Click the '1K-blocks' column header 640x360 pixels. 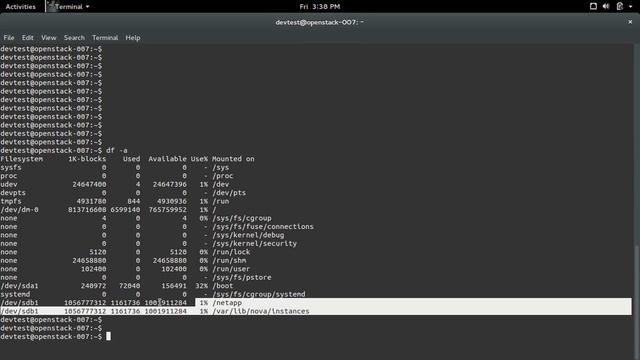[x=87, y=159]
